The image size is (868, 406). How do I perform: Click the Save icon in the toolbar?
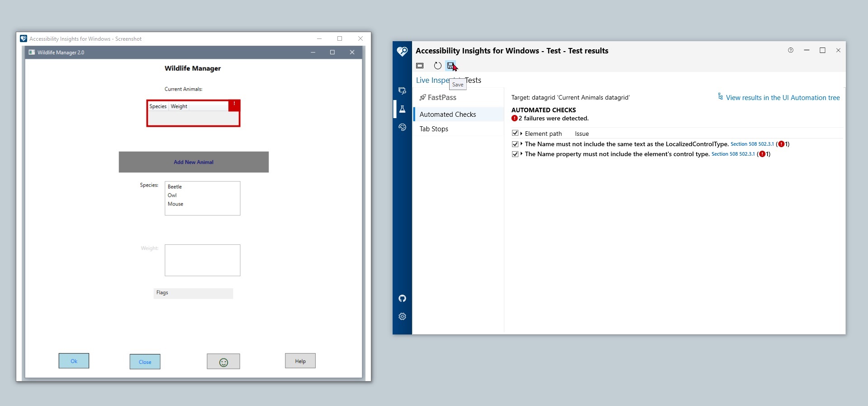(x=451, y=66)
